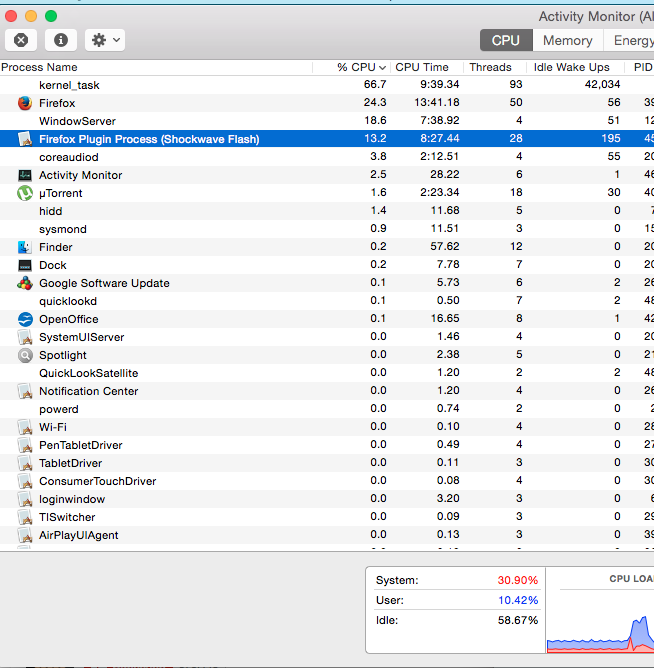Viewport: 654px width, 668px height.
Task: Click the Firefox app icon
Action: coord(25,103)
